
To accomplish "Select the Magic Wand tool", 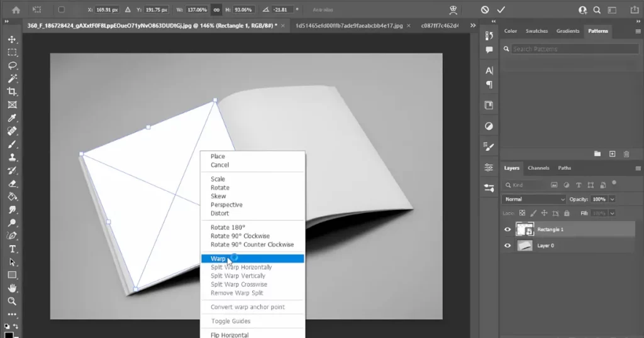I will point(13,79).
